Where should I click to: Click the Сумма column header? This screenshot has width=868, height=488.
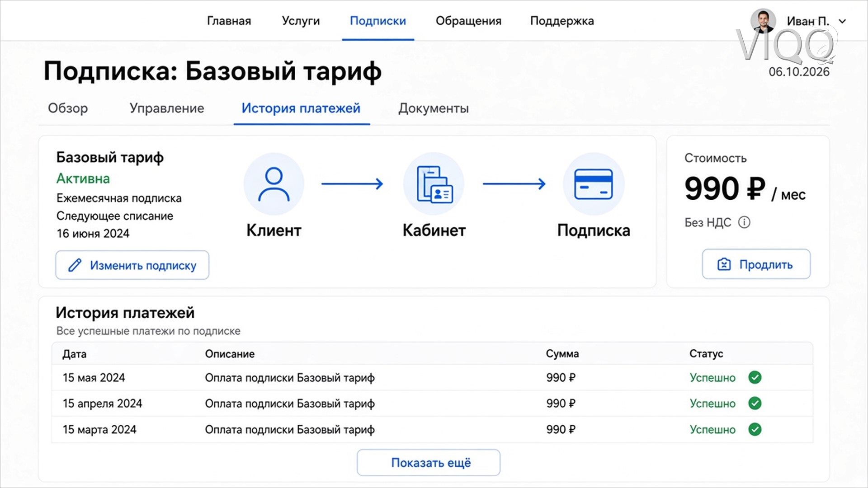tap(562, 354)
